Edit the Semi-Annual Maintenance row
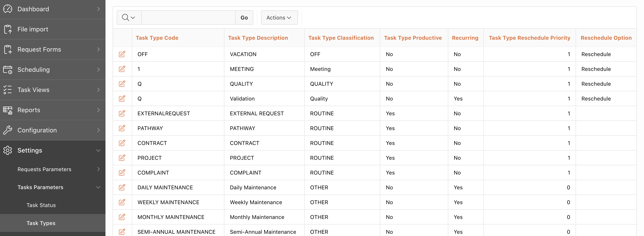 [122, 232]
